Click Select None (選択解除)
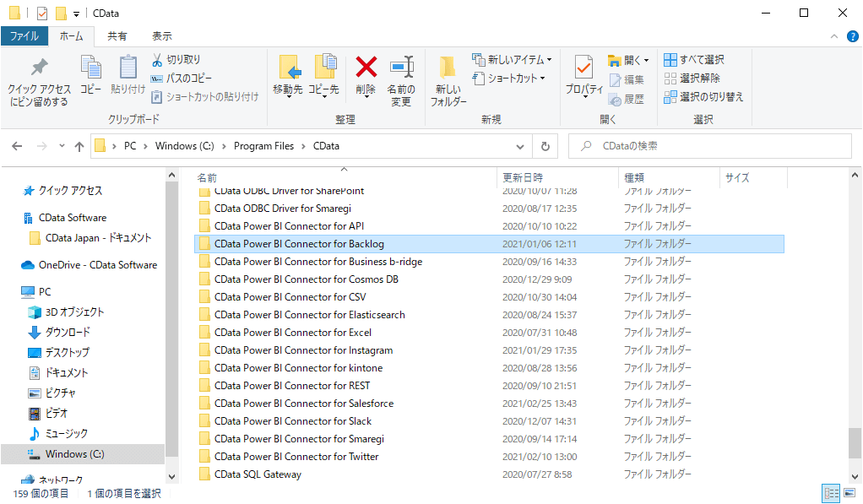Screen dimensions: 863x504 click(x=692, y=79)
